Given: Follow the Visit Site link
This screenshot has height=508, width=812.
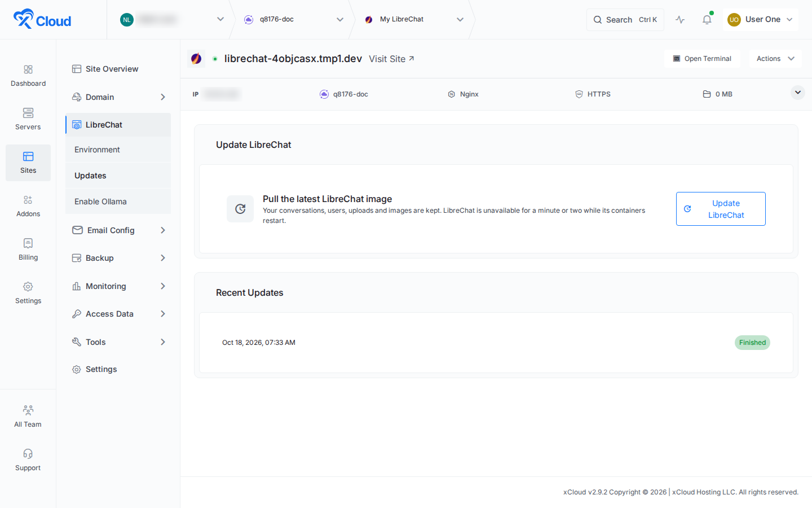Looking at the screenshot, I should tap(391, 59).
